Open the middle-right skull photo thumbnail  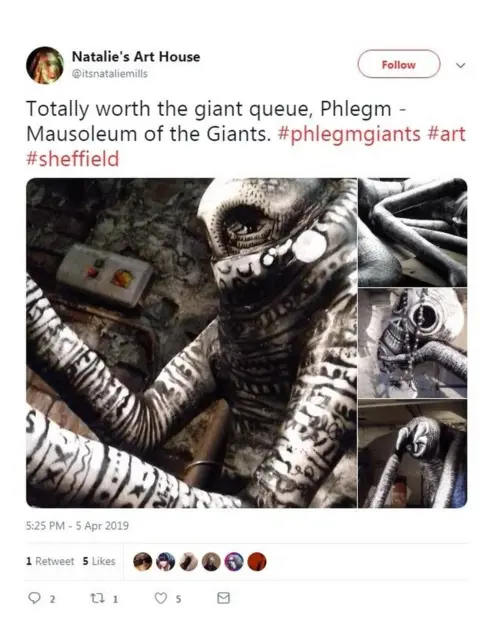[x=412, y=343]
